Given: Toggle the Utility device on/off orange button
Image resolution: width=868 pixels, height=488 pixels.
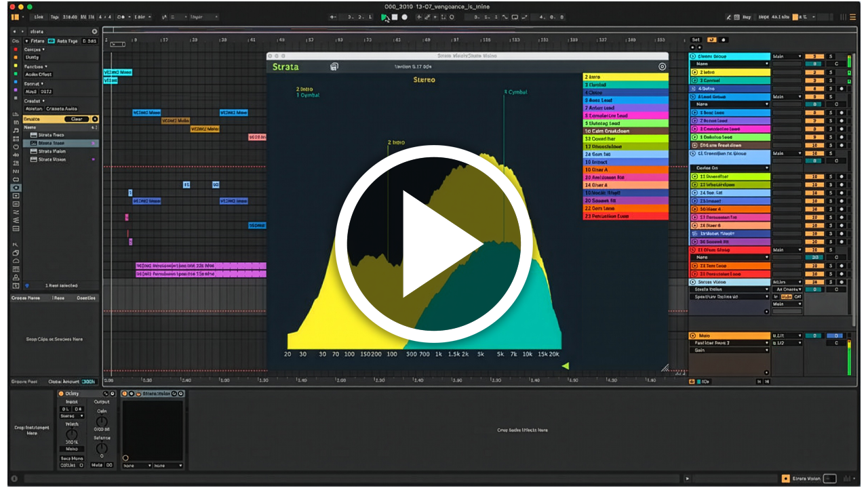Looking at the screenshot, I should (61, 393).
